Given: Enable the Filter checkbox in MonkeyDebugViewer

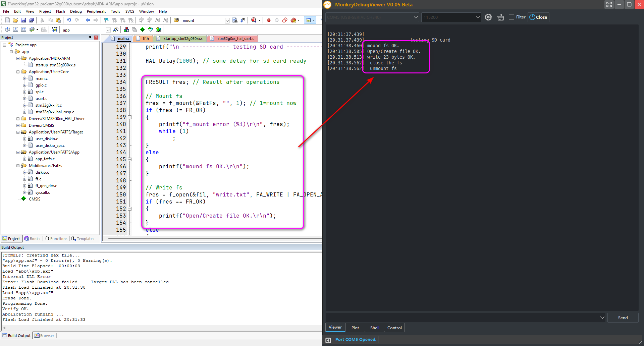Looking at the screenshot, I should (512, 17).
